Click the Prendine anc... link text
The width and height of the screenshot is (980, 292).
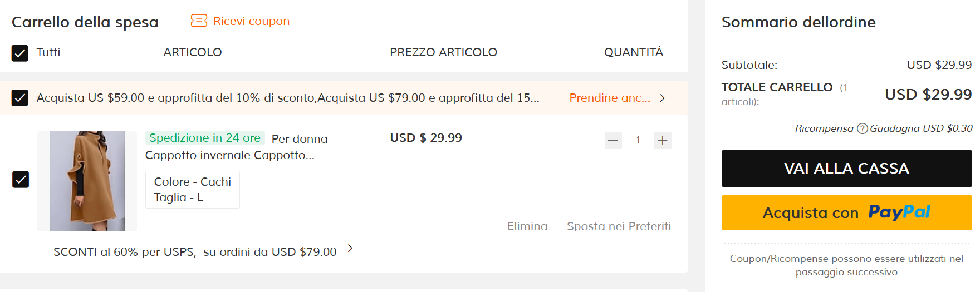(x=609, y=98)
